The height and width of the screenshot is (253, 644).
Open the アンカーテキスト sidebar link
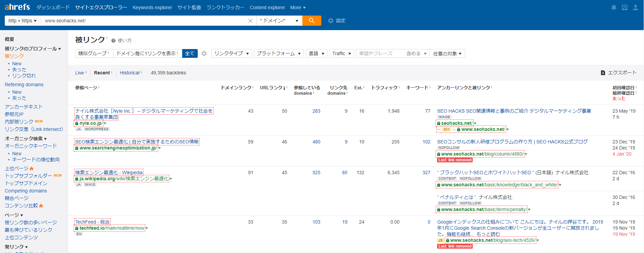click(24, 107)
